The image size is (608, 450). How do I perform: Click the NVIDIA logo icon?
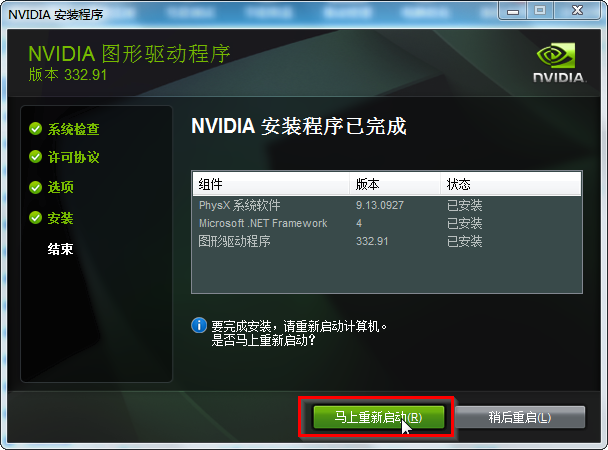pos(559,62)
